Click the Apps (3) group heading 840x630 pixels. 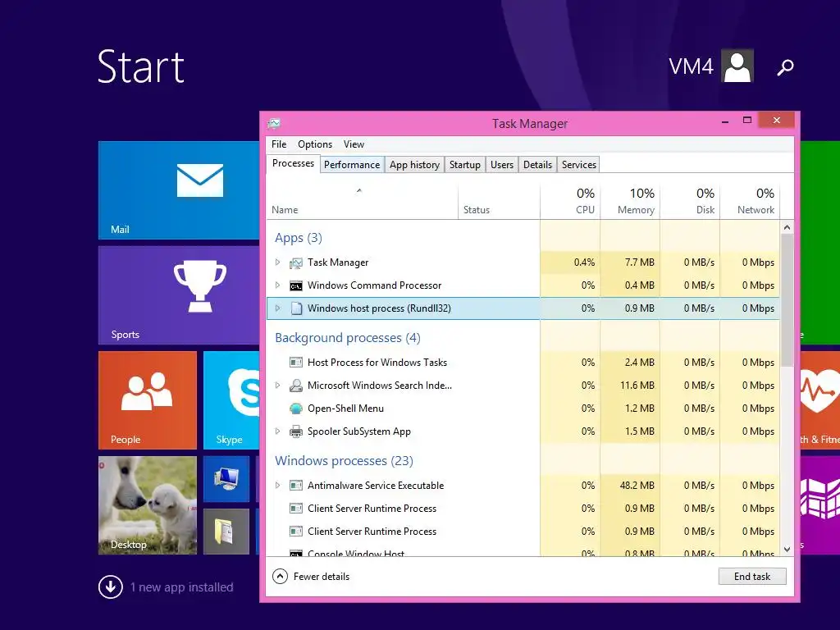(299, 238)
